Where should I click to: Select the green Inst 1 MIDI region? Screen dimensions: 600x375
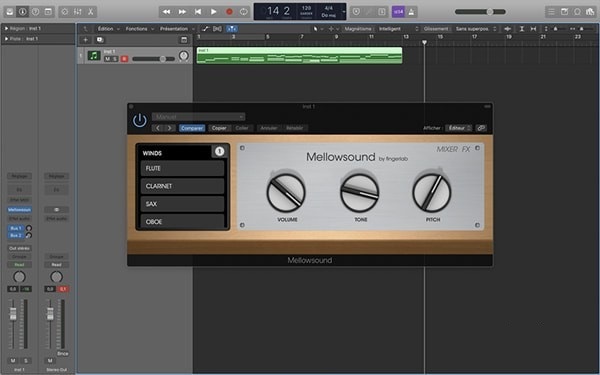point(299,55)
